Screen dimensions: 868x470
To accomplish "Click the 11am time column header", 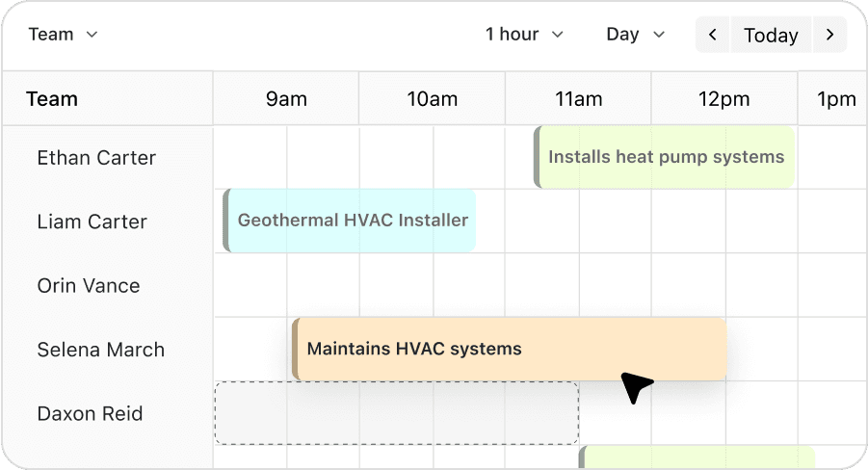I will coord(578,99).
